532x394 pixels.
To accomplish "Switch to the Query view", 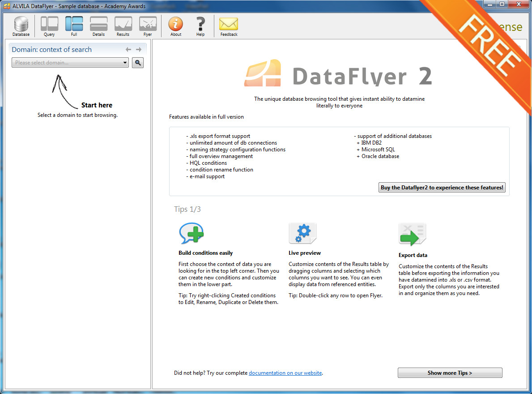I will click(49, 26).
